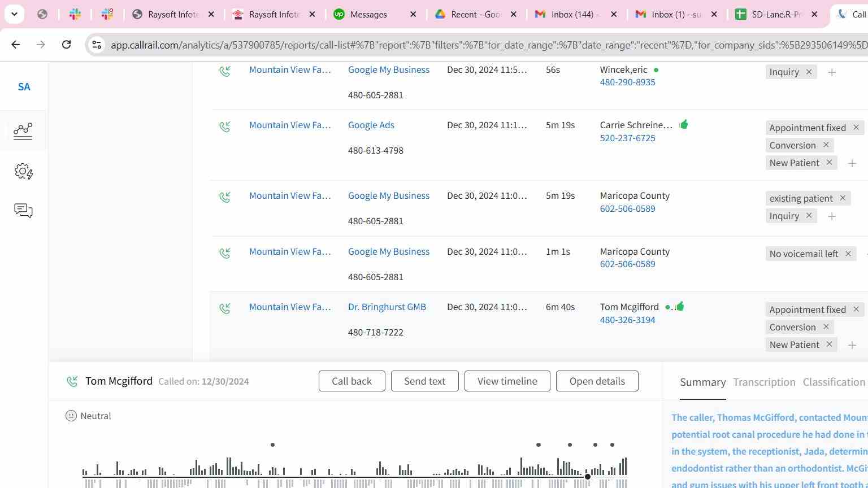Click phone number 480-326-3194
The width and height of the screenshot is (868, 488).
coord(627,320)
